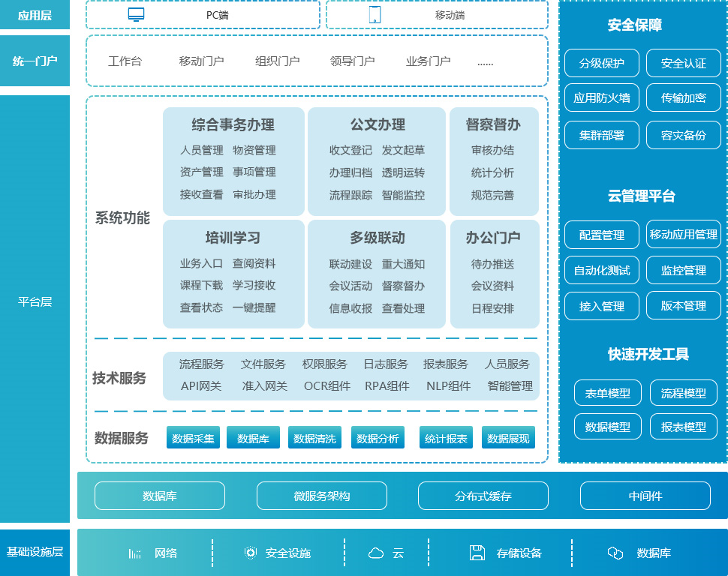
Task: Click the 容灾备份 button
Action: coord(683,136)
